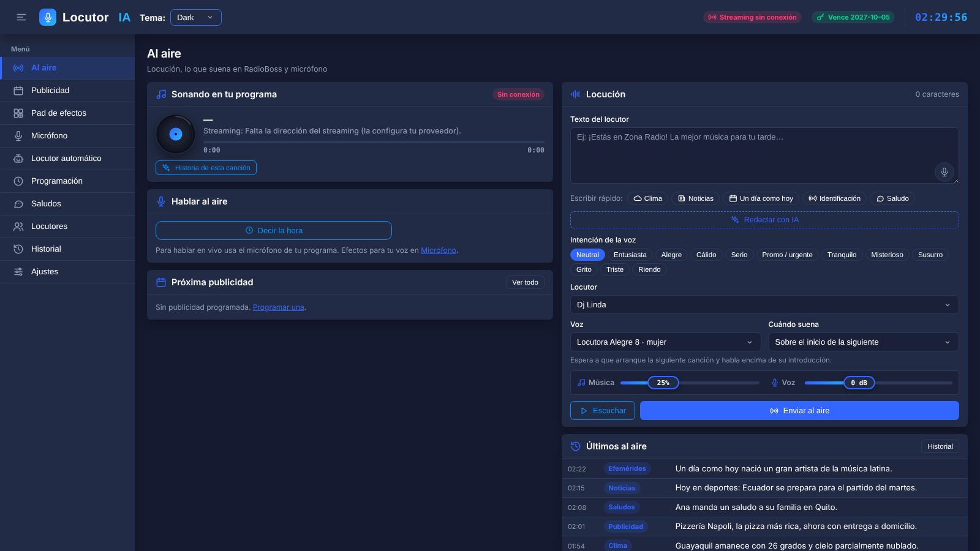Follow the Programar una link
Viewport: 980px width, 551px height.
click(x=279, y=307)
